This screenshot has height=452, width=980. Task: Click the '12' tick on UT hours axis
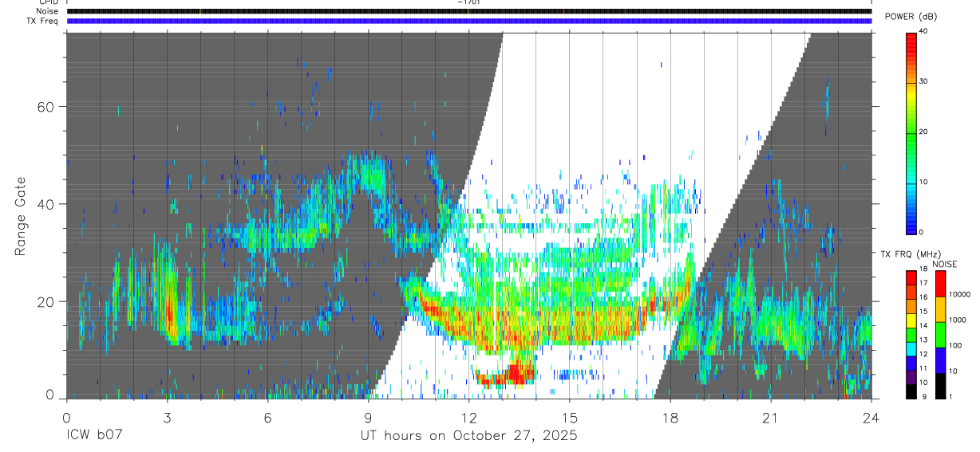[468, 418]
